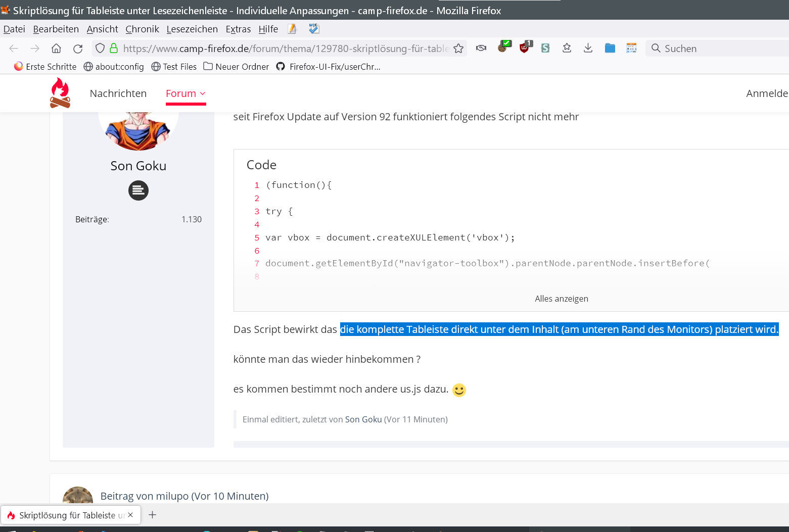The height and width of the screenshot is (532, 789).
Task: Click the cookie extension icon
Action: pos(503,48)
